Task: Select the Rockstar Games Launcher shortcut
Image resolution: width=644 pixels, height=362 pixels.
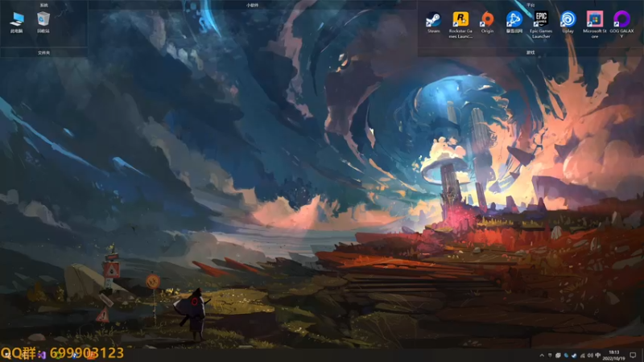Action: coord(460,25)
